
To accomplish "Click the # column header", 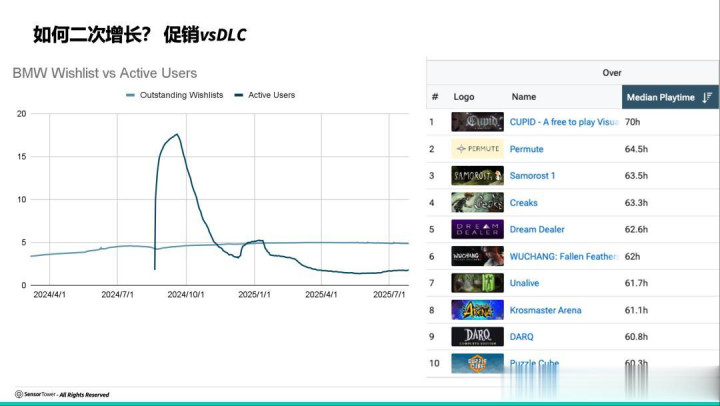I will pyautogui.click(x=434, y=97).
